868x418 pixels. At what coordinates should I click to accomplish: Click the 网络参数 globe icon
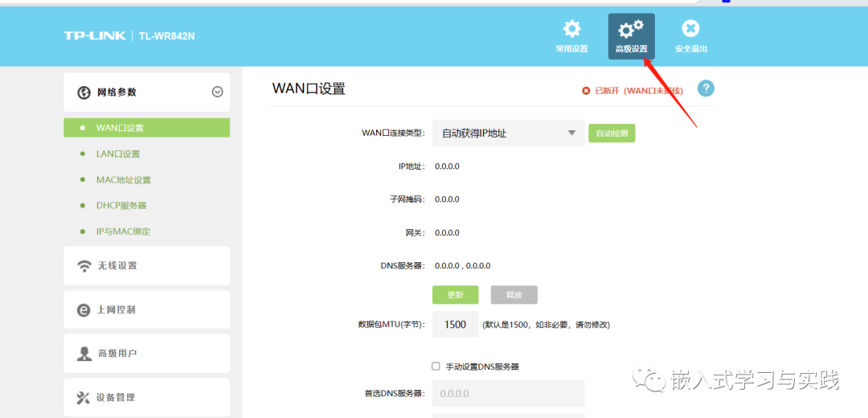pyautogui.click(x=84, y=92)
